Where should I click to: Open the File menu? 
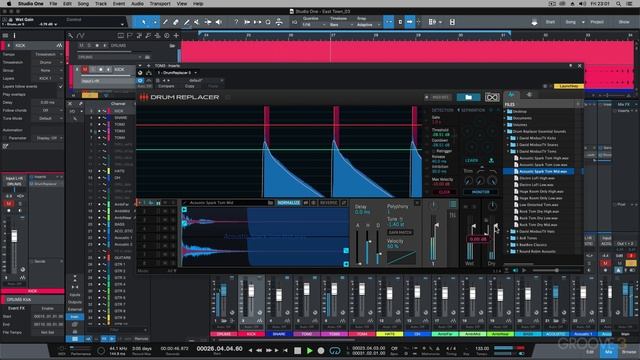click(53, 4)
